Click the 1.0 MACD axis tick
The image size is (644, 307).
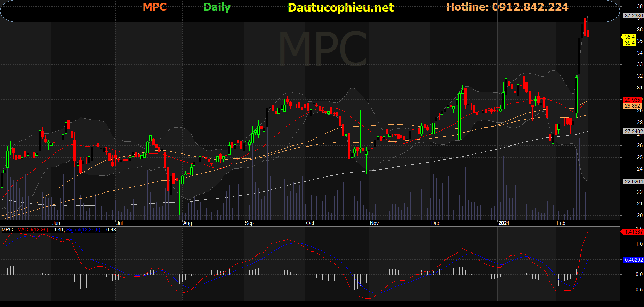(x=639, y=244)
